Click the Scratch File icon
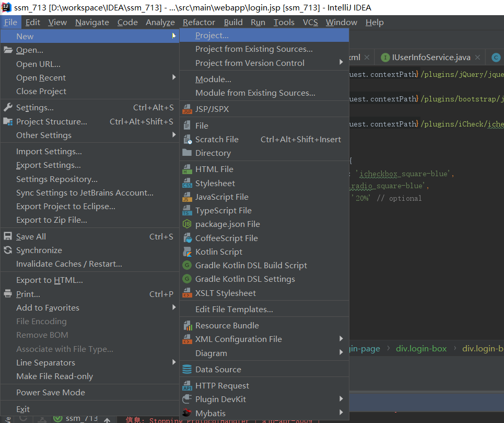The width and height of the screenshot is (504, 423). point(187,139)
